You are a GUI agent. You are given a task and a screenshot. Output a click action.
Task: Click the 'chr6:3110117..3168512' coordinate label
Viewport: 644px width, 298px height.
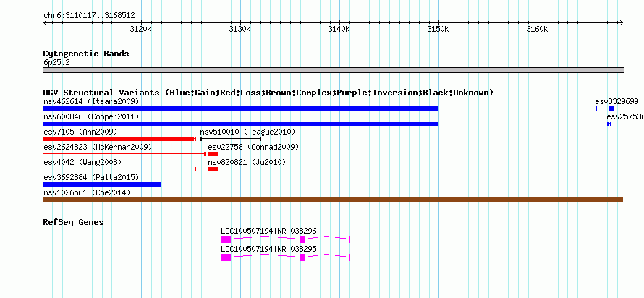click(x=89, y=16)
